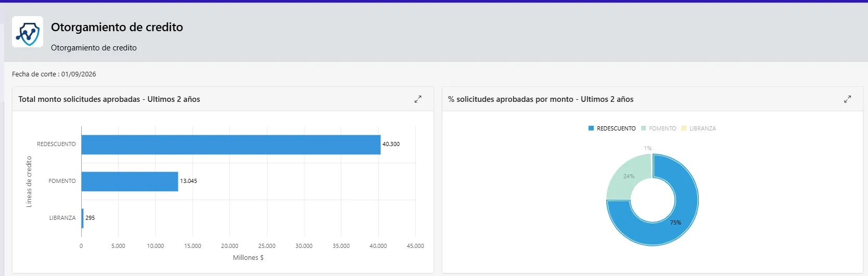The height and width of the screenshot is (276, 868).
Task: Click the REDESCUENTO axis label
Action: pos(56,144)
